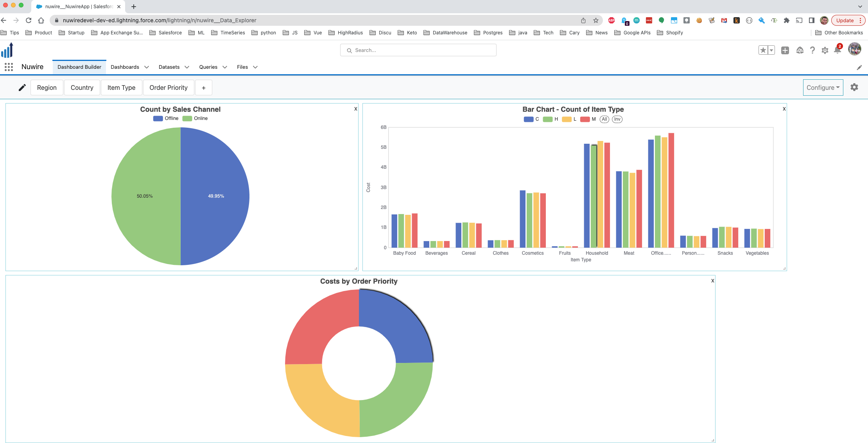Open the Queries nav tab

(208, 67)
